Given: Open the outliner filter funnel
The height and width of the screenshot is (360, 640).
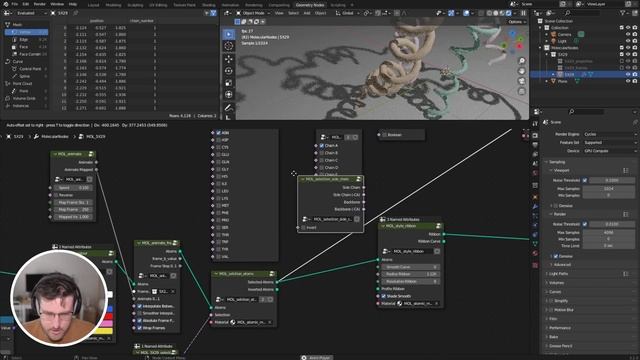Looking at the screenshot, I should click(x=623, y=13).
